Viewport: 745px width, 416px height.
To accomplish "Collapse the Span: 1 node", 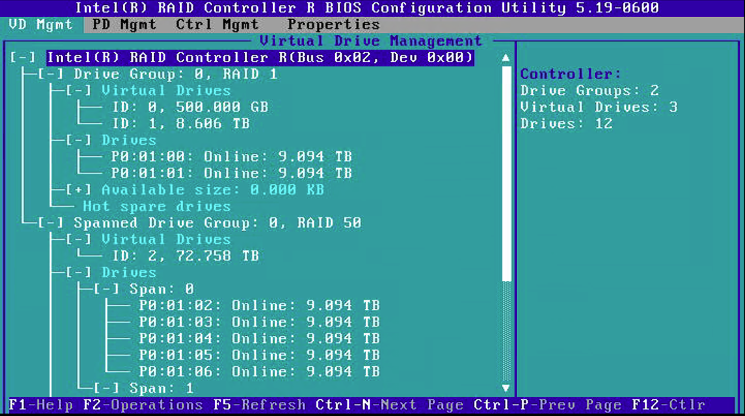I will (x=106, y=388).
